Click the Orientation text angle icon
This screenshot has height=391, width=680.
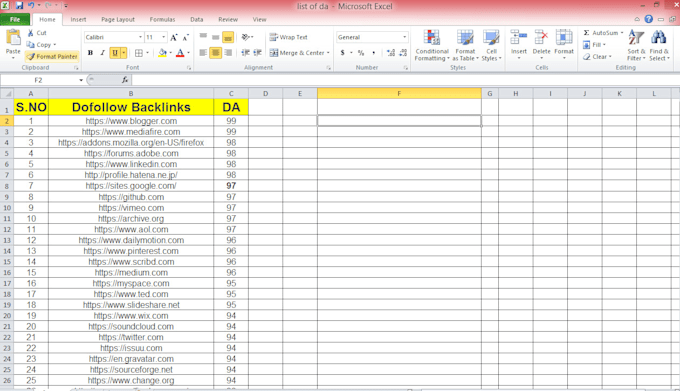pos(246,37)
